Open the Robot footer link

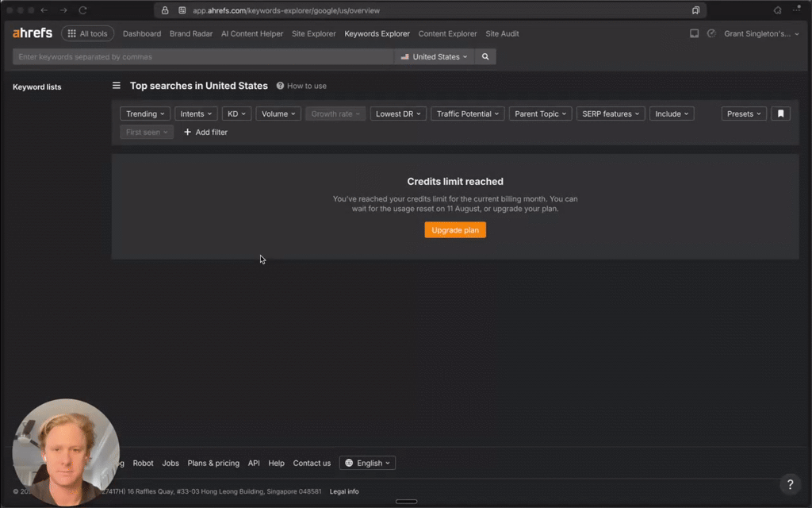click(x=143, y=464)
